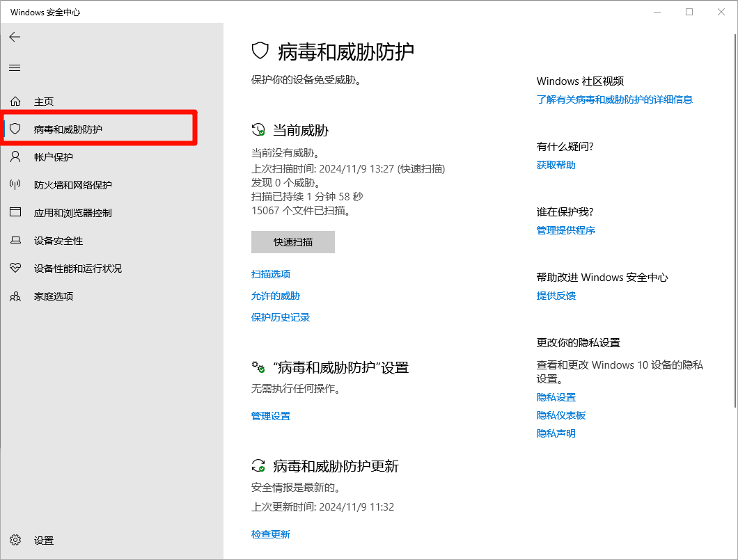Click the 提供反馈 link

click(x=556, y=295)
